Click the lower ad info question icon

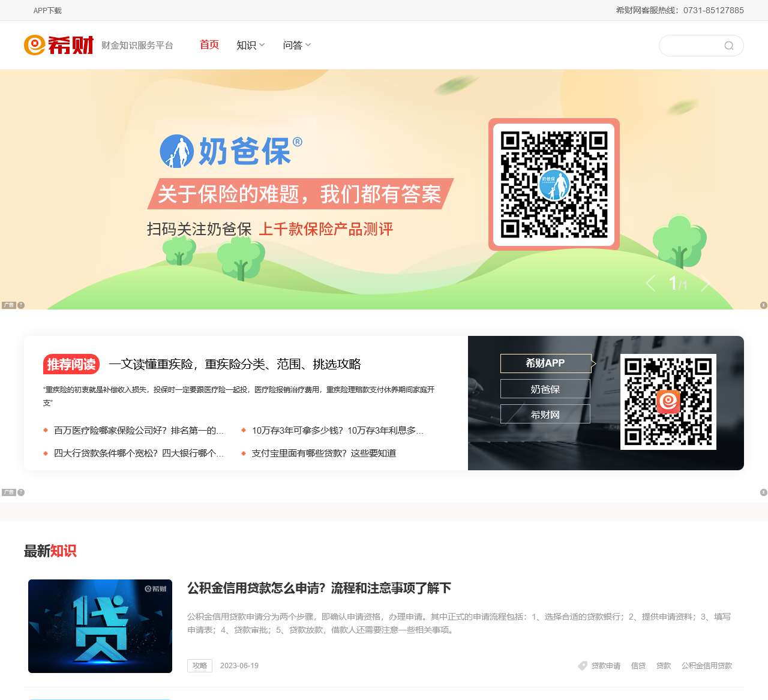(21, 492)
